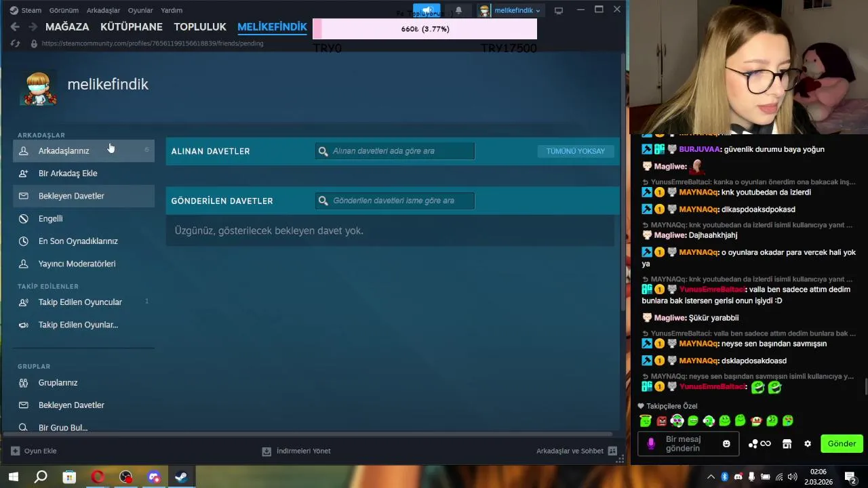
Task: Open Opera GX from the taskbar
Action: pos(98,476)
